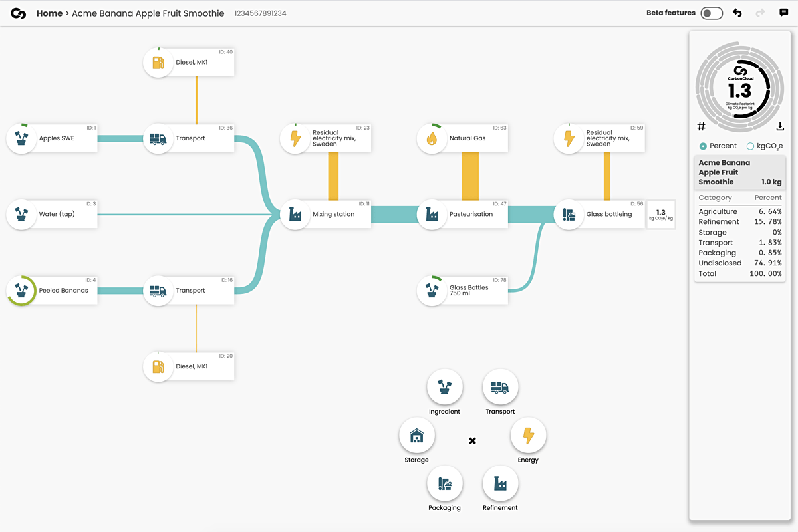Click the electricity bolt icon ID 59
798x532 pixels.
tap(569, 138)
